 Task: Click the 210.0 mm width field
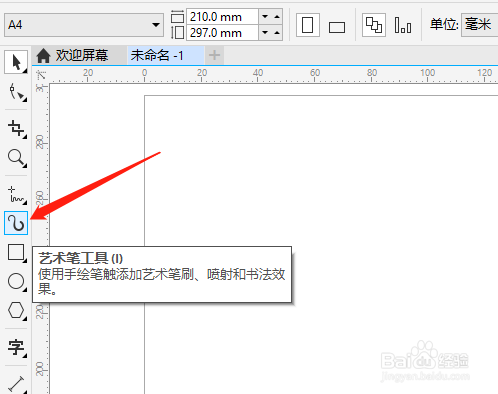tap(222, 17)
